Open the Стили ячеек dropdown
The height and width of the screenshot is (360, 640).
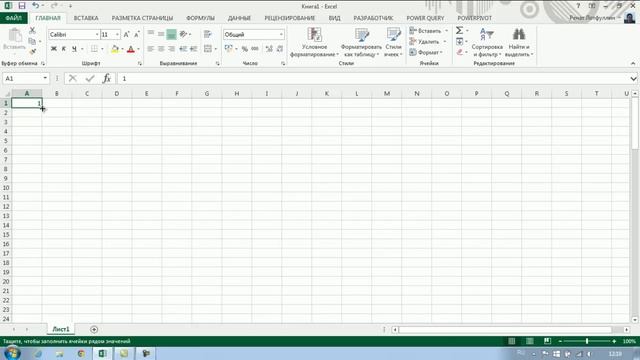(x=393, y=42)
